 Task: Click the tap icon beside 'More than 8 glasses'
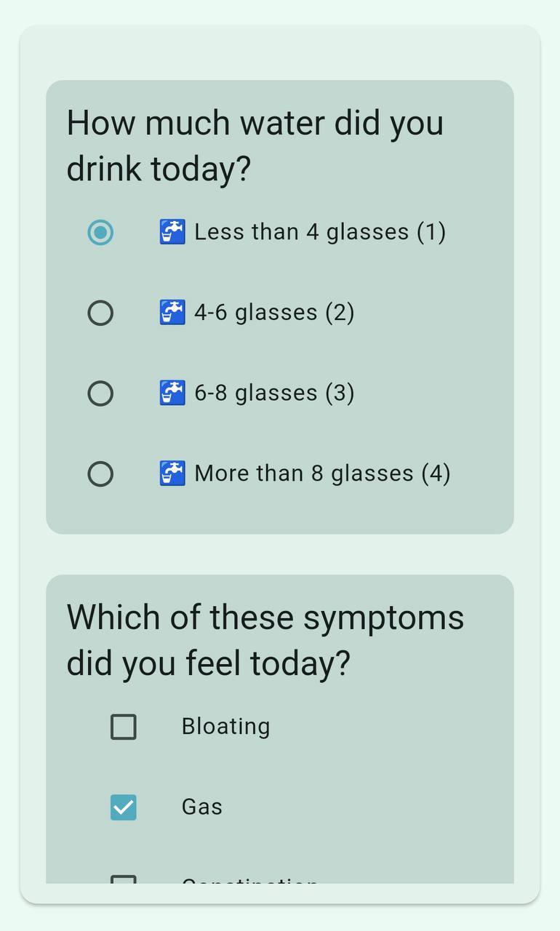pos(172,474)
